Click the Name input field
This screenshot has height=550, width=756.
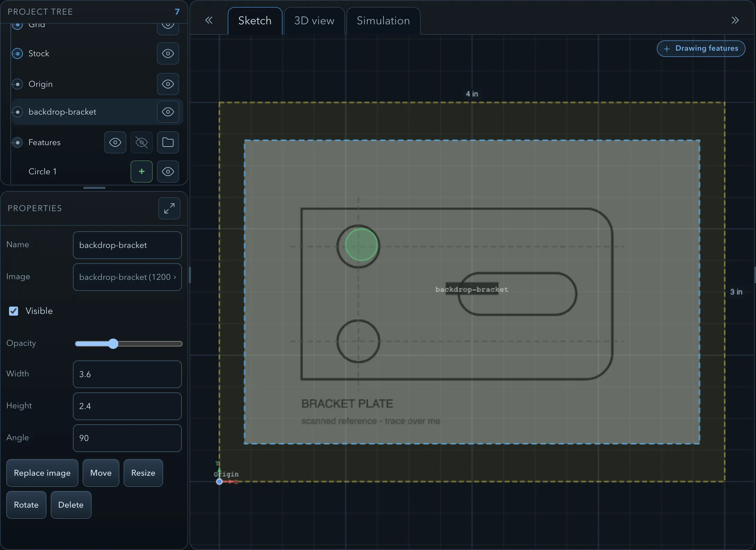point(127,245)
